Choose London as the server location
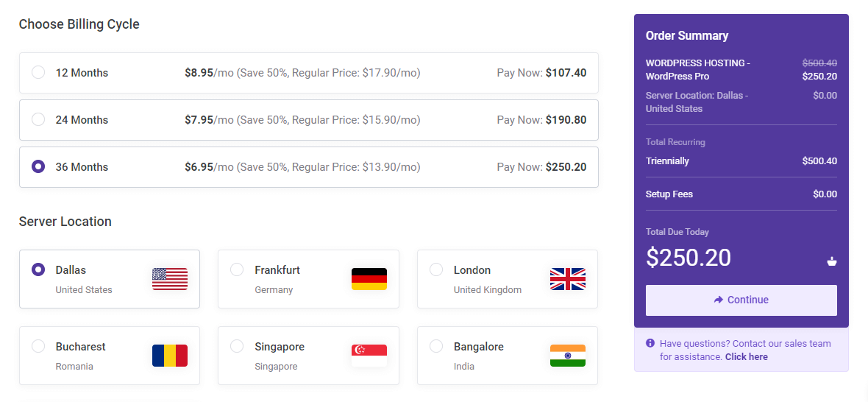Image resolution: width=868 pixels, height=402 pixels. click(x=436, y=269)
